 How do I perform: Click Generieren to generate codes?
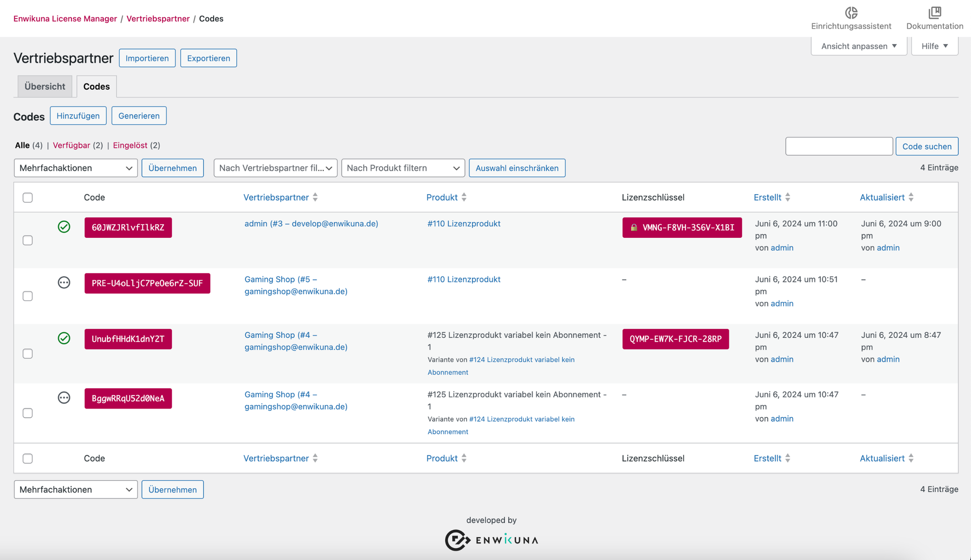click(139, 115)
